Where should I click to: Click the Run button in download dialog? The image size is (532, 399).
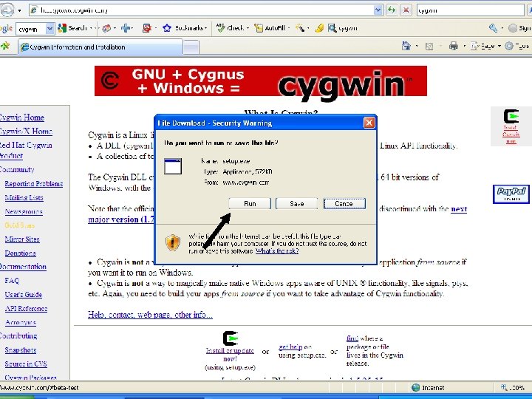point(250,204)
